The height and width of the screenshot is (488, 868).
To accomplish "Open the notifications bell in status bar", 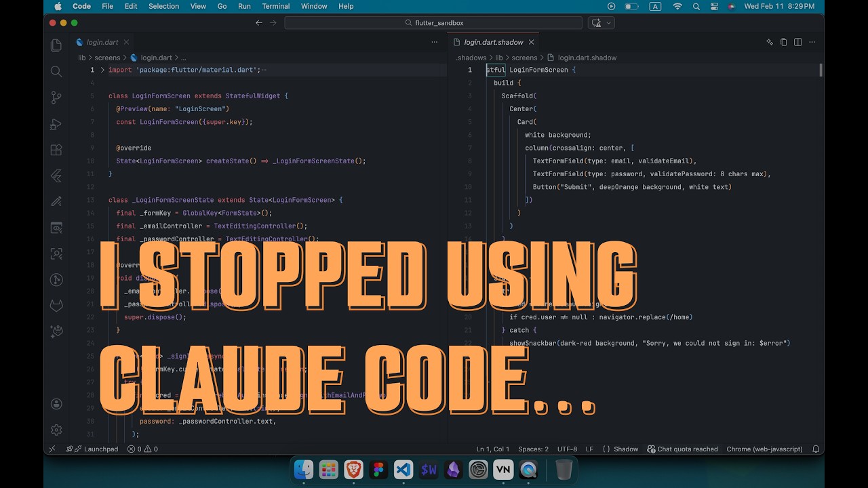I will [x=816, y=449].
